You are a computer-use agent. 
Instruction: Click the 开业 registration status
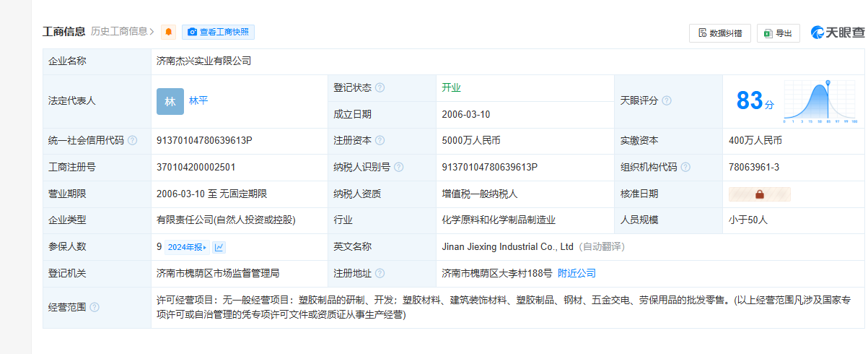451,87
